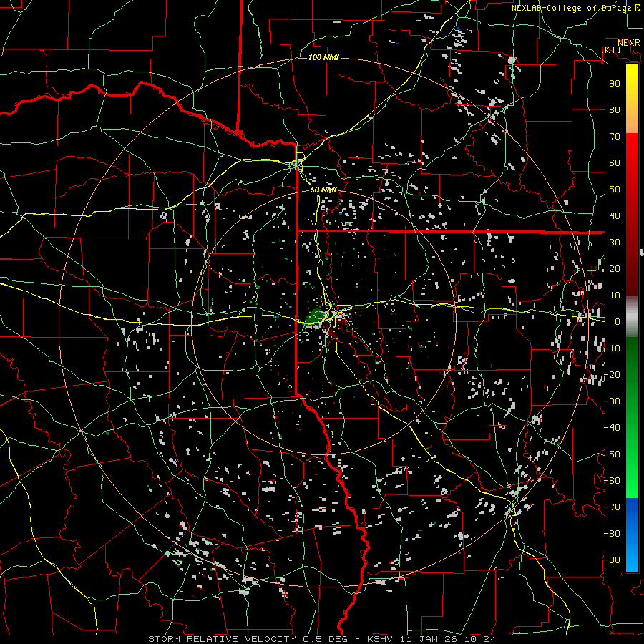The image size is (644, 644).
Task: Click the "10:24" timestamp in the caption
Action: [x=482, y=639]
